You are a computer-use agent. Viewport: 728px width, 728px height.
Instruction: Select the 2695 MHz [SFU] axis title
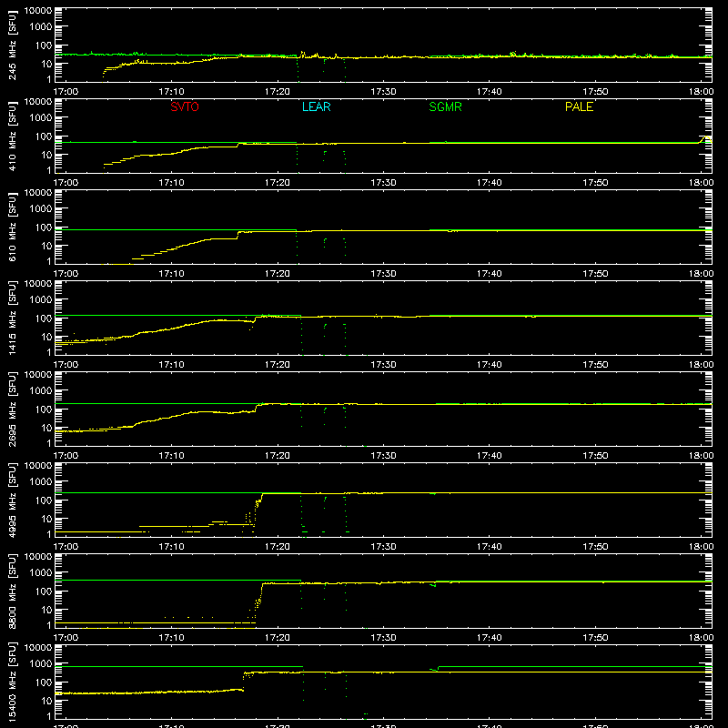coord(13,409)
